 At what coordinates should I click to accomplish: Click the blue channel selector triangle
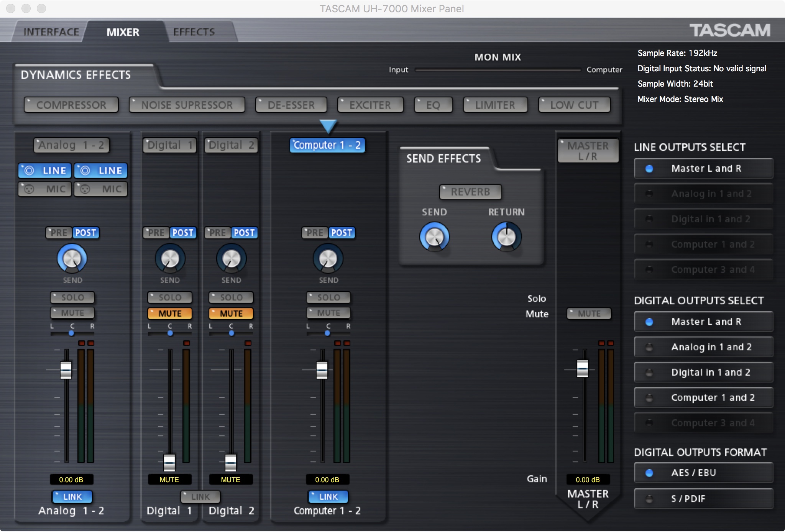pyautogui.click(x=328, y=126)
